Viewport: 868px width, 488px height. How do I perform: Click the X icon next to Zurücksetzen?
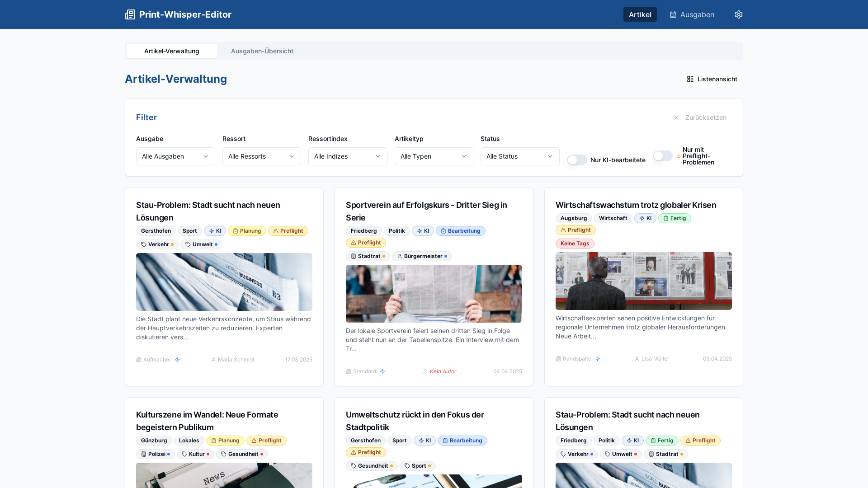(676, 117)
